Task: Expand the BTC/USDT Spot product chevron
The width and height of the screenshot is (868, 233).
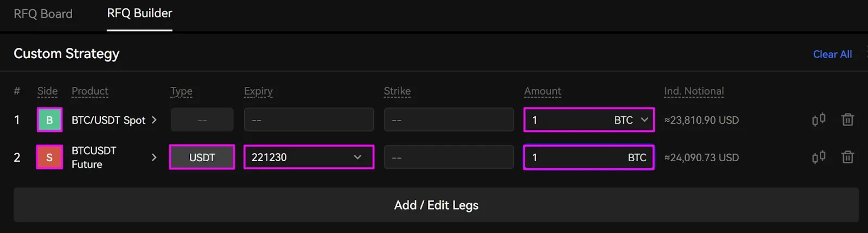Action: pos(154,120)
